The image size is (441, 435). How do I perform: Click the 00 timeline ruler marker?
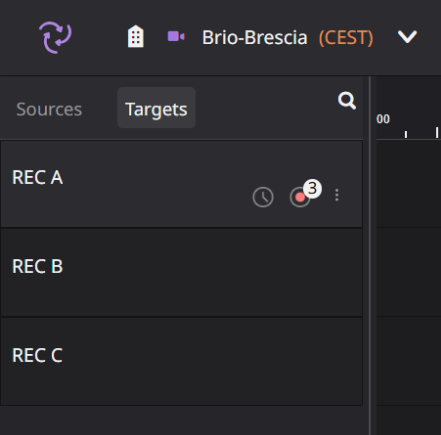(383, 119)
